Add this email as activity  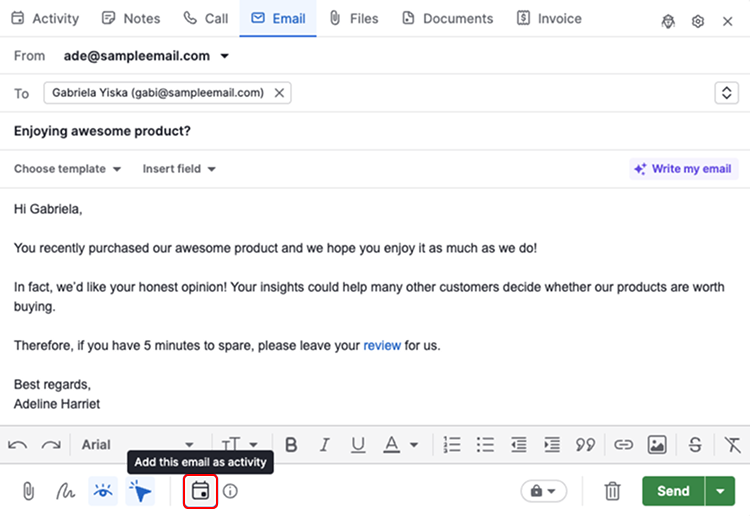(x=201, y=491)
